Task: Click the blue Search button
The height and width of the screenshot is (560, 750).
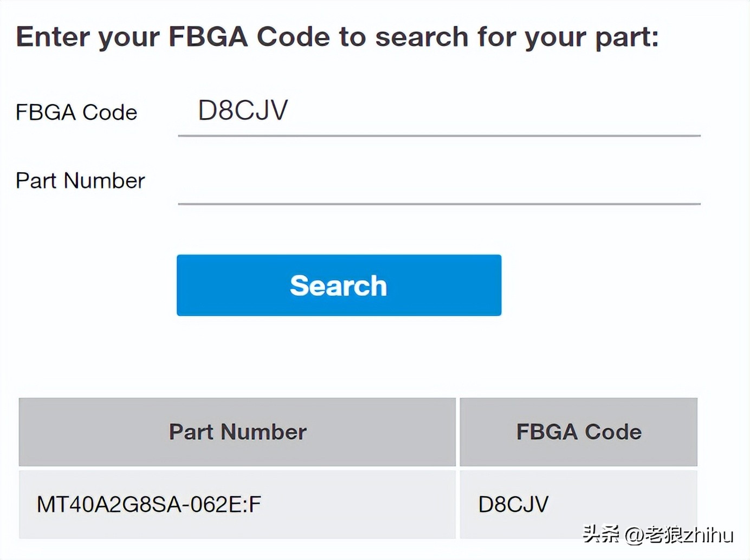Action: pyautogui.click(x=339, y=285)
